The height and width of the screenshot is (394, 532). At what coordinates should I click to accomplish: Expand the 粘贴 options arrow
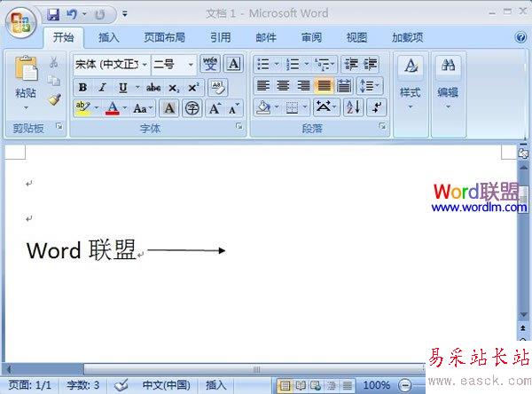26,108
